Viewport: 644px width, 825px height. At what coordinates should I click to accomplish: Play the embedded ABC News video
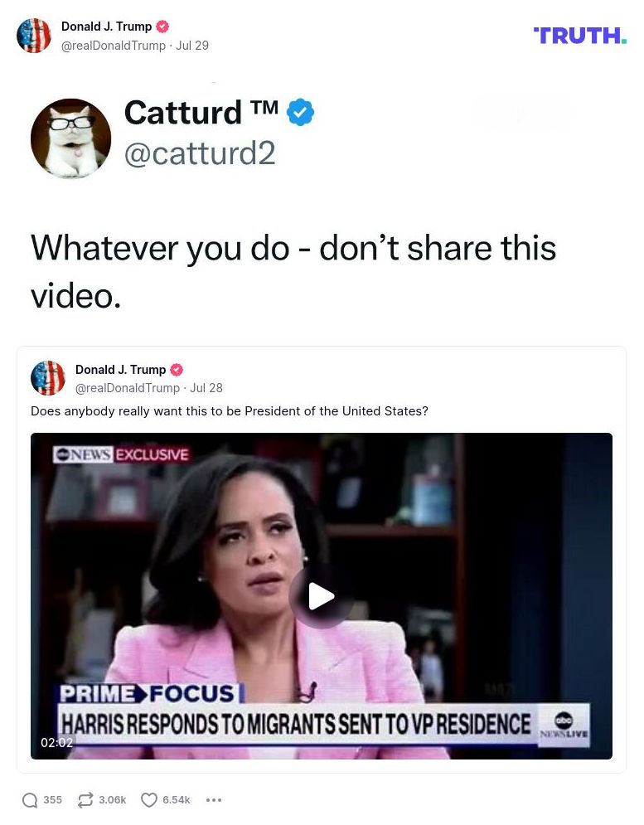[x=321, y=596]
